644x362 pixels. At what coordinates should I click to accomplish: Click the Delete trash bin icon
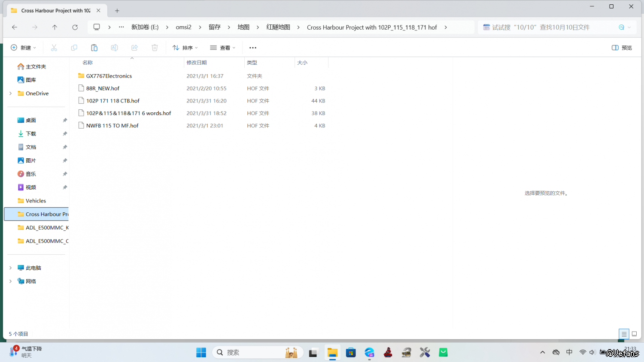coord(155,48)
